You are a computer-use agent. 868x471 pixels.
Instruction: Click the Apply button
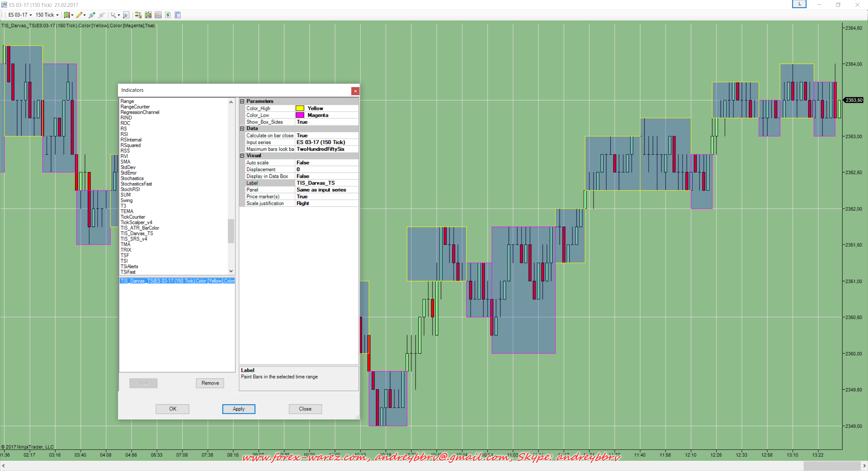point(238,409)
